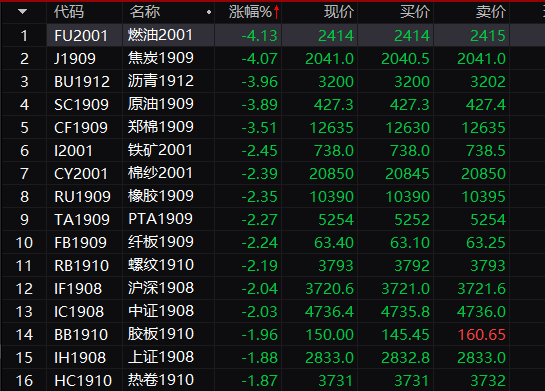Click change value -4.07 for 焦炭1909
The height and width of the screenshot is (391, 545).
260,58
